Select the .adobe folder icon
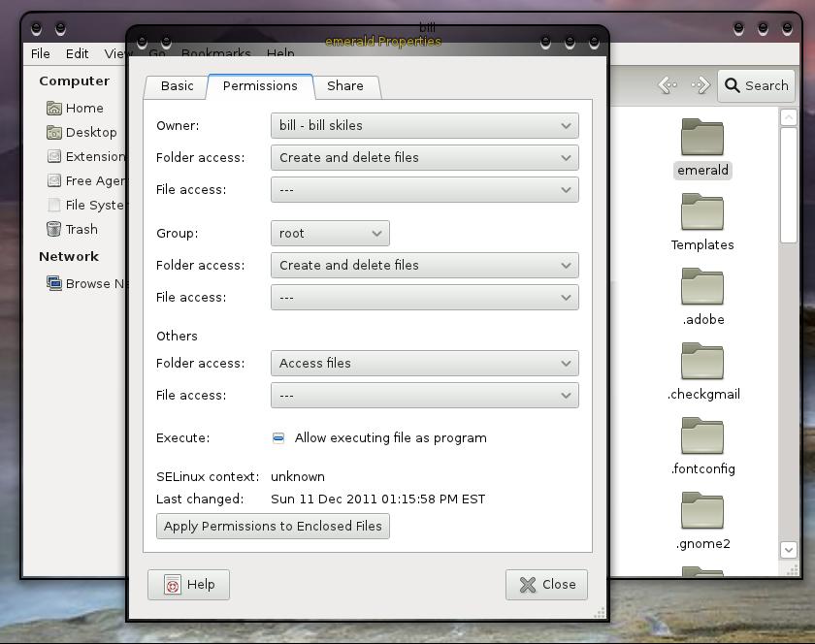The image size is (815, 644). click(702, 286)
